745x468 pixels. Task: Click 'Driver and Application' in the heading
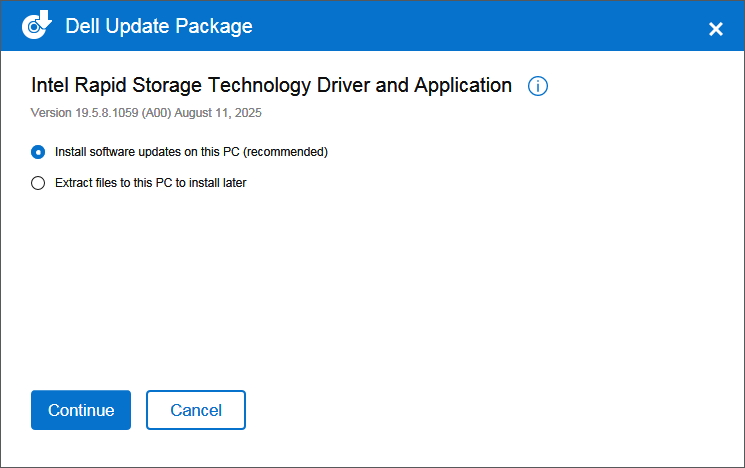[x=430, y=85]
